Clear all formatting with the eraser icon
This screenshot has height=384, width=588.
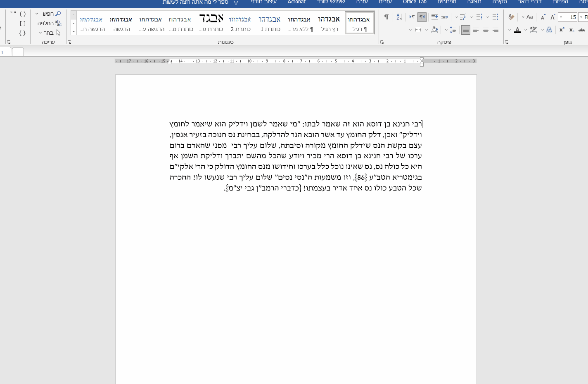pos(512,17)
